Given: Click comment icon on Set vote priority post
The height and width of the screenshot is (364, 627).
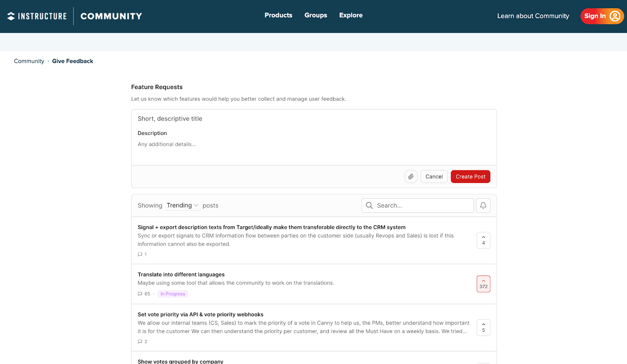Looking at the screenshot, I should [140, 342].
